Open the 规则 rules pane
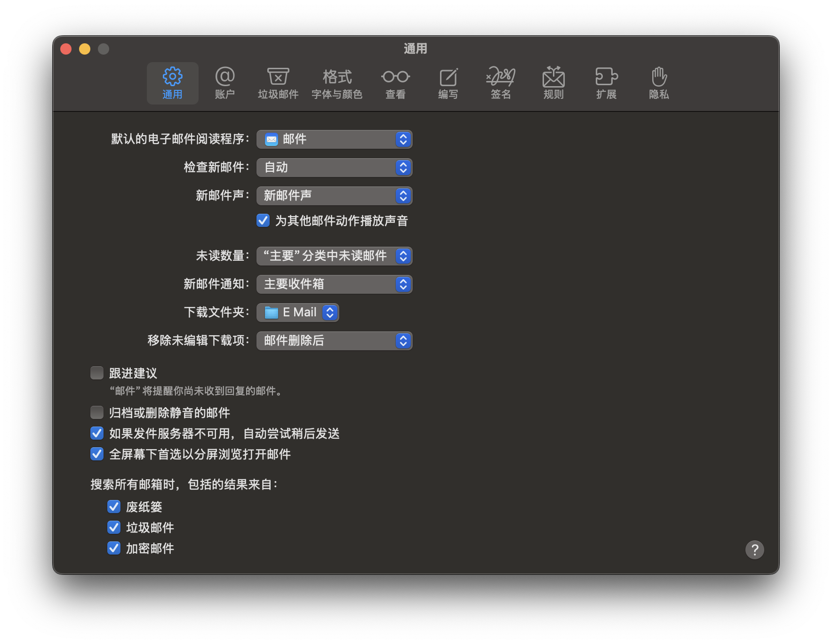Screen dimensions: 832x644 click(553, 83)
